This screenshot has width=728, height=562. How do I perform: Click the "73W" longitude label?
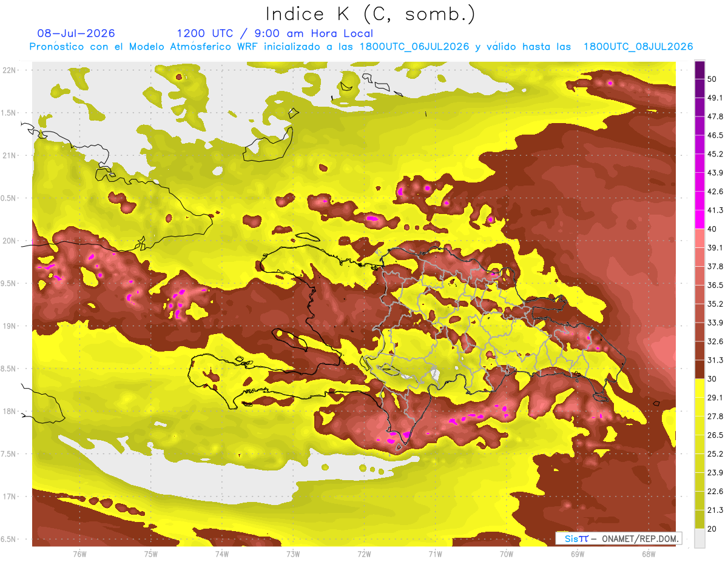coord(293,554)
